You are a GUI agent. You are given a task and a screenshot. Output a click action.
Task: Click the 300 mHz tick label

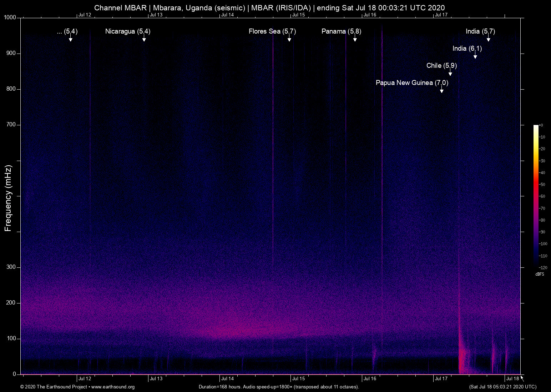click(11, 267)
